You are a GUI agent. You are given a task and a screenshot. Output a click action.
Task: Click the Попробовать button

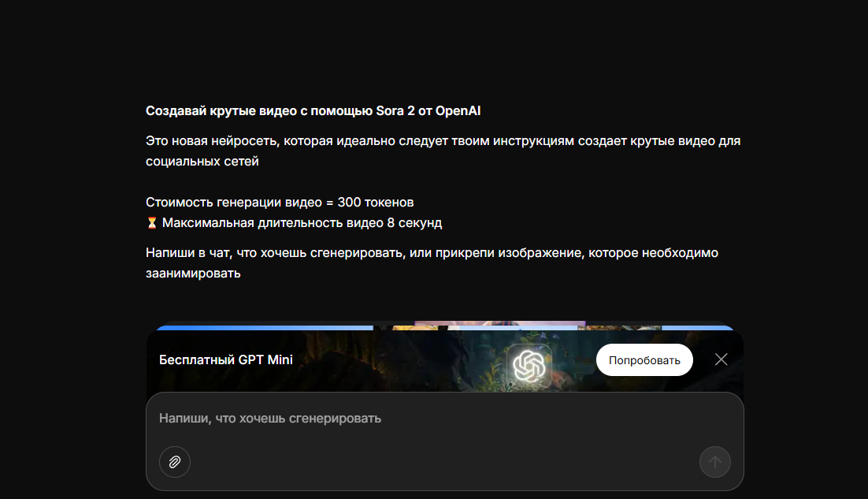[x=644, y=360]
